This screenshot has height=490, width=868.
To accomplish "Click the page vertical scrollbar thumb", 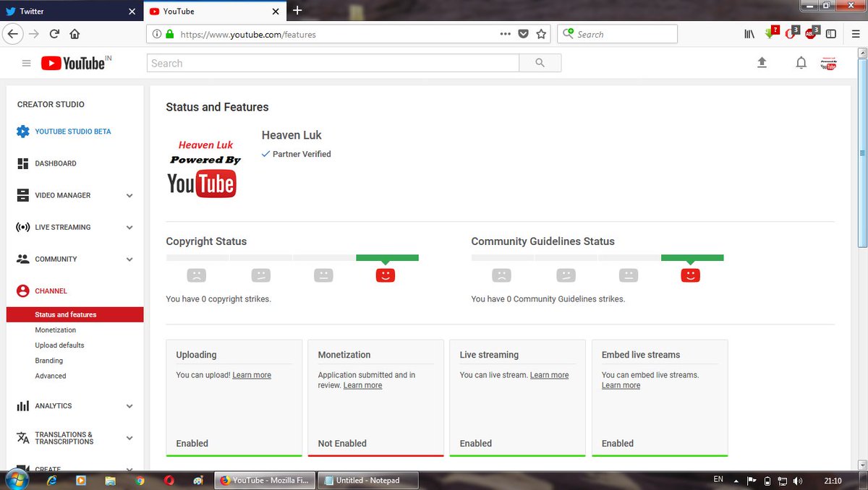I will click(x=861, y=152).
